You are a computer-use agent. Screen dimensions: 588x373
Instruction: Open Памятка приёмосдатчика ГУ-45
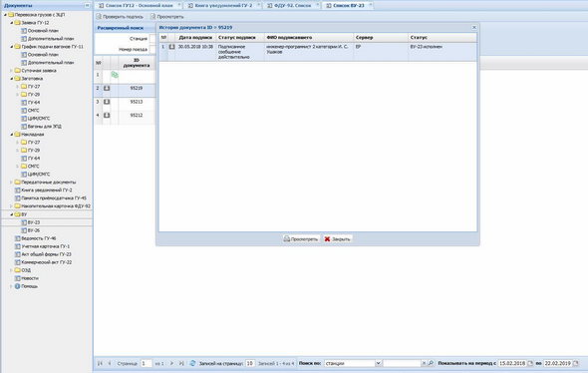click(x=53, y=198)
